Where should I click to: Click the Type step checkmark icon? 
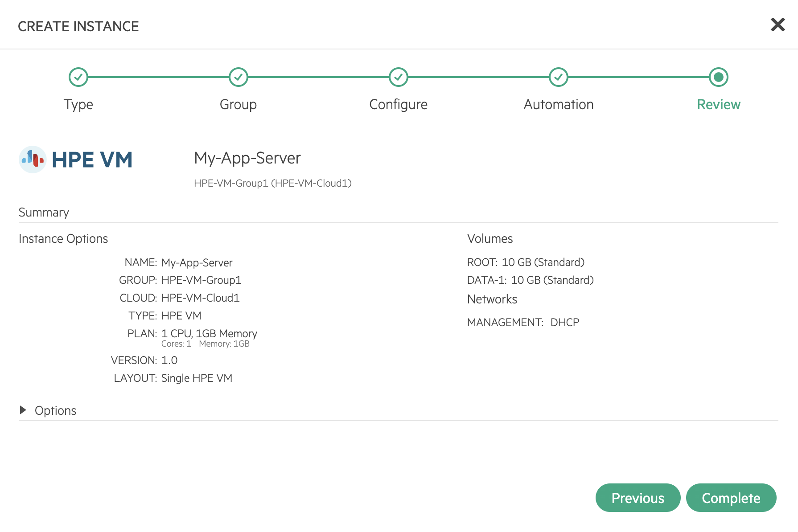point(78,77)
